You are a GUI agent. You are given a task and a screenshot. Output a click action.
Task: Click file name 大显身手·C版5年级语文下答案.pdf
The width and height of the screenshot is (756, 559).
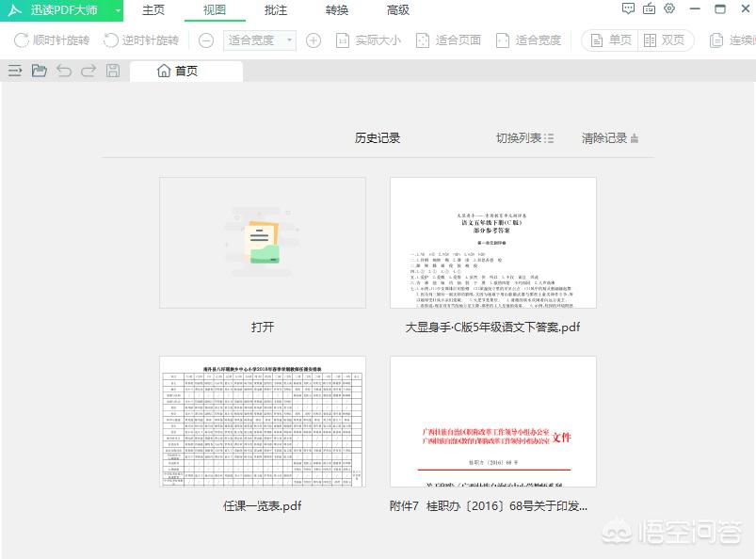pyautogui.click(x=492, y=327)
